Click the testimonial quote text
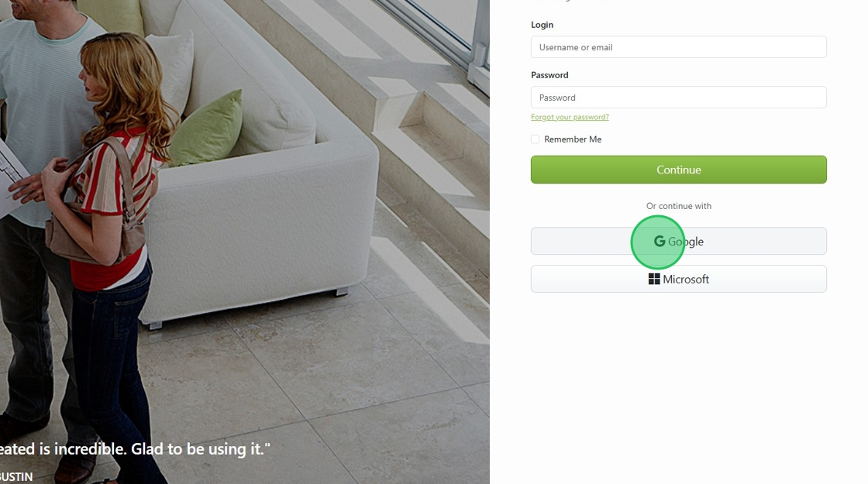 [x=135, y=449]
